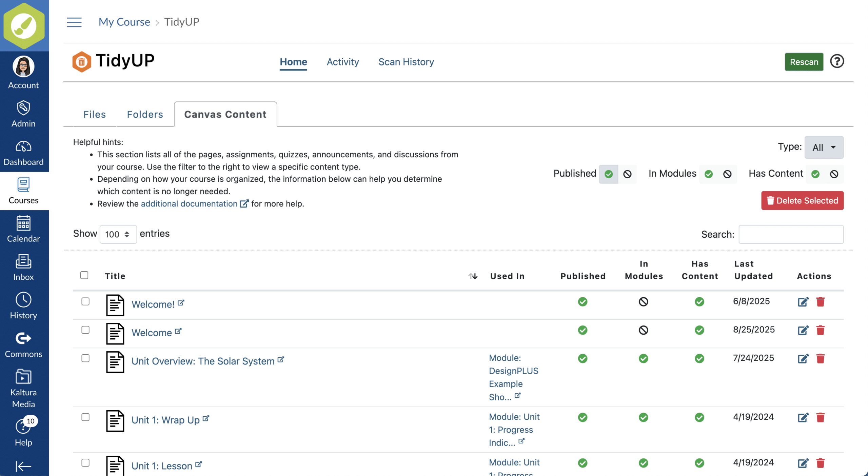This screenshot has width=868, height=476.
Task: Edit the Unit 1: Wrap Up page
Action: [803, 417]
